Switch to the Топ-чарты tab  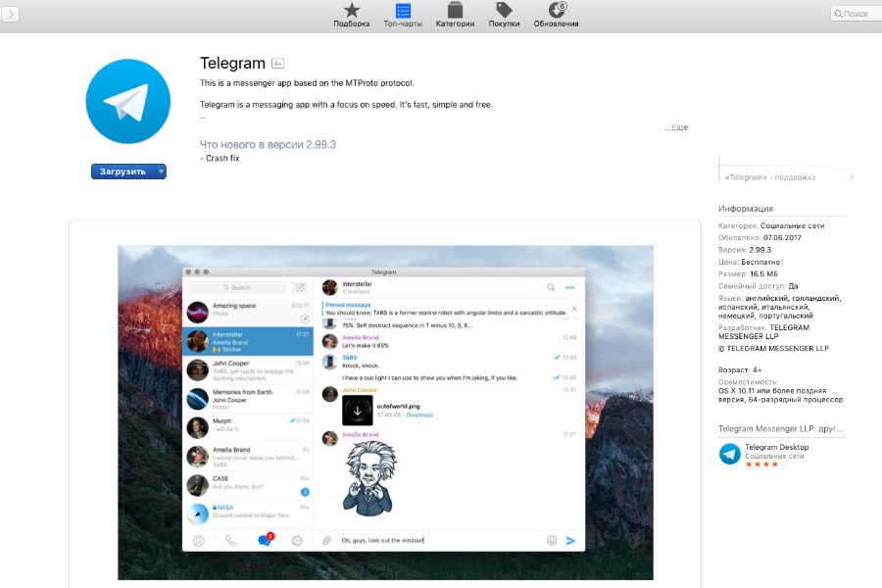click(403, 13)
